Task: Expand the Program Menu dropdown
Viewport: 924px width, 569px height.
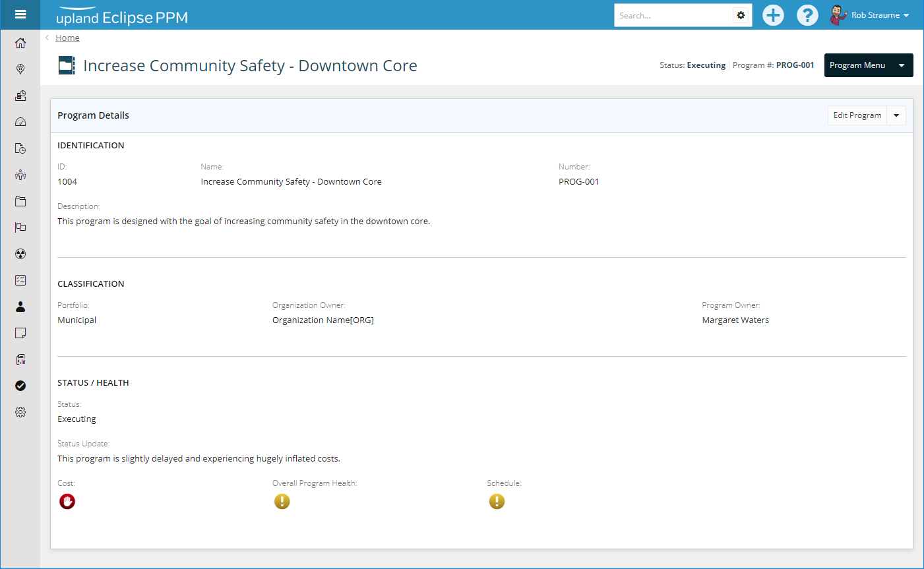Action: tap(868, 65)
